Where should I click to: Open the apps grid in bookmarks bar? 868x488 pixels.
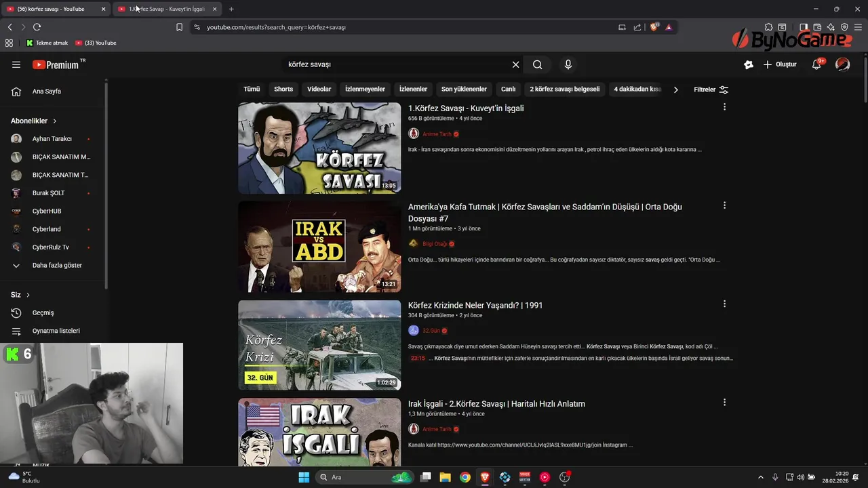click(9, 43)
